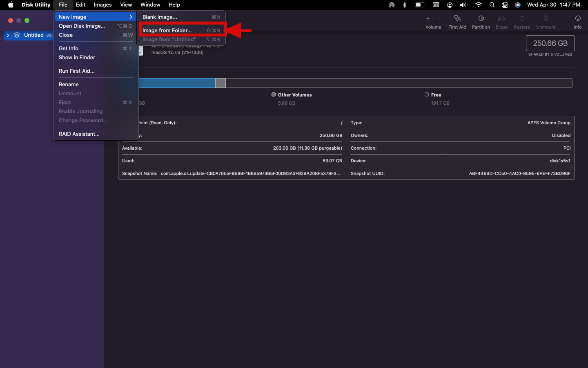Select Run First Aid… menu item
This screenshot has width=588, height=368.
coord(96,71)
